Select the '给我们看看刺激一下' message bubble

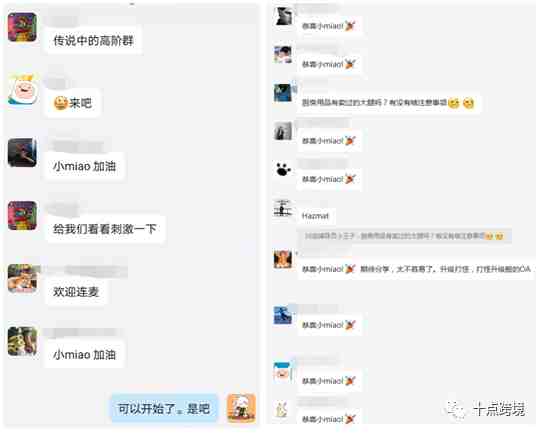click(105, 229)
